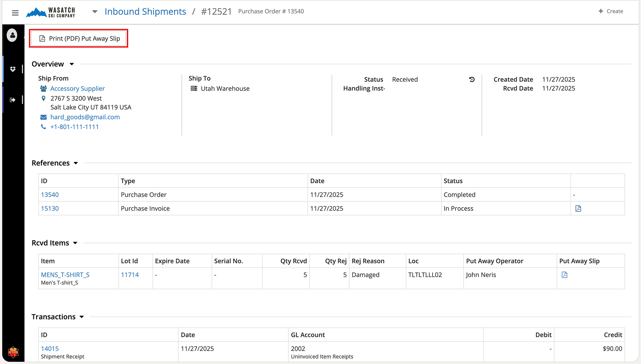Click the sign-out arrow sidebar icon
Screen dimensions: 641x364
pyautogui.click(x=13, y=100)
